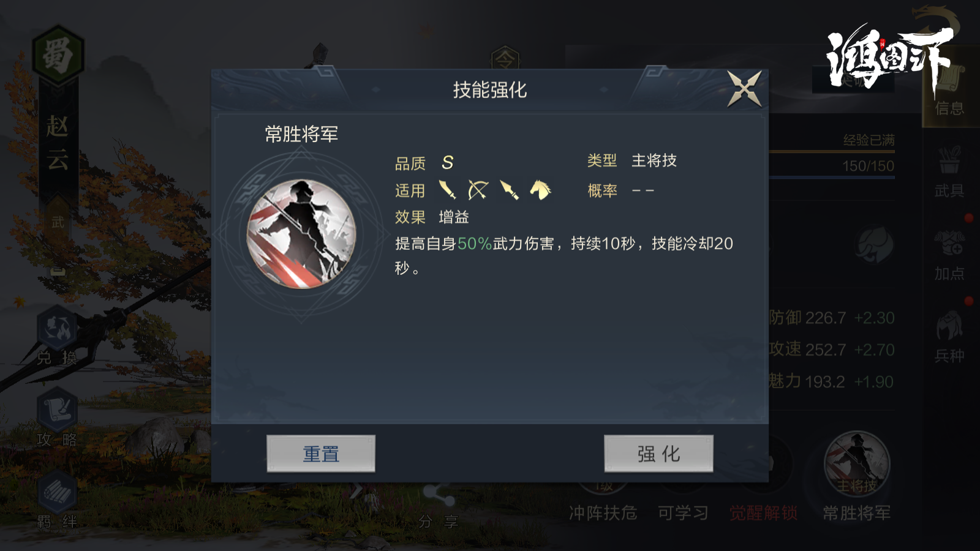Click the sword troop-type icon
Viewport: 980px width, 551px height.
pyautogui.click(x=448, y=190)
